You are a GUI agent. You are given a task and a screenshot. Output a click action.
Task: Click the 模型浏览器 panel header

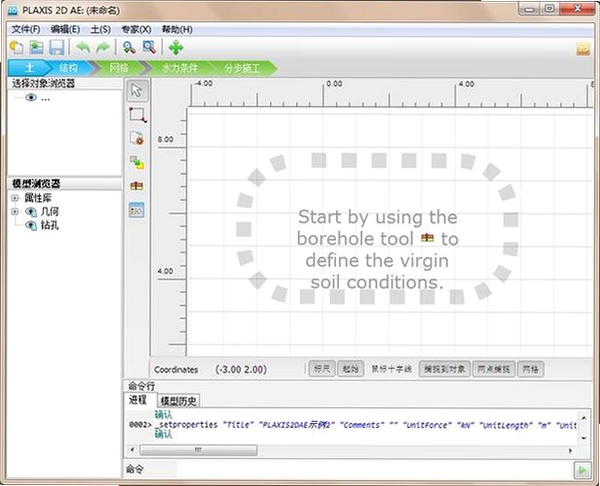(64, 184)
